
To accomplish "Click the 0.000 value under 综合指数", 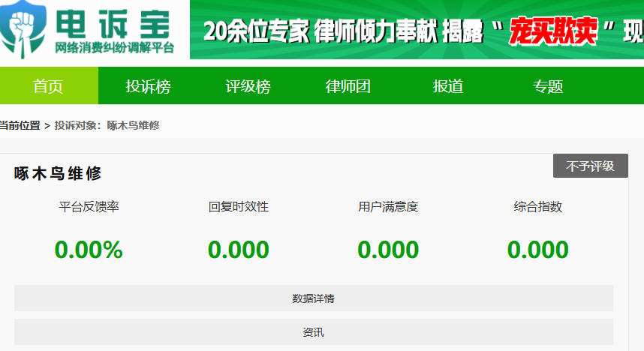I will 538,250.
